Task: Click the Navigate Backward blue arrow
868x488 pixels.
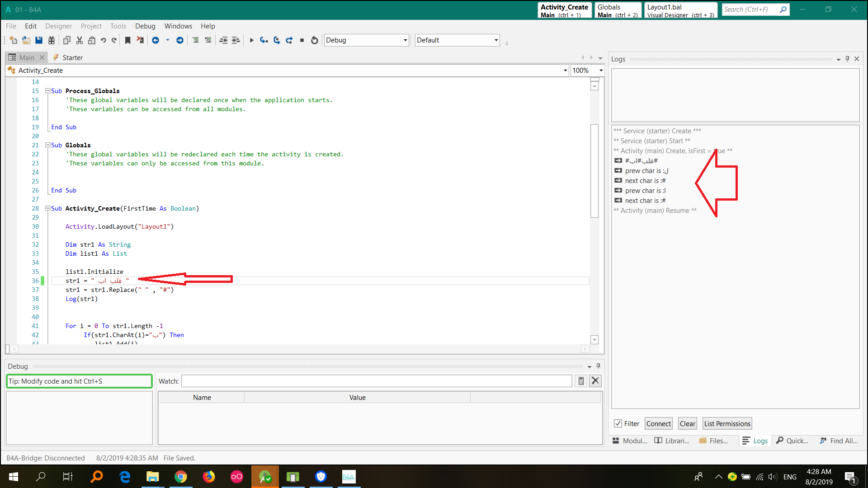Action: click(156, 40)
